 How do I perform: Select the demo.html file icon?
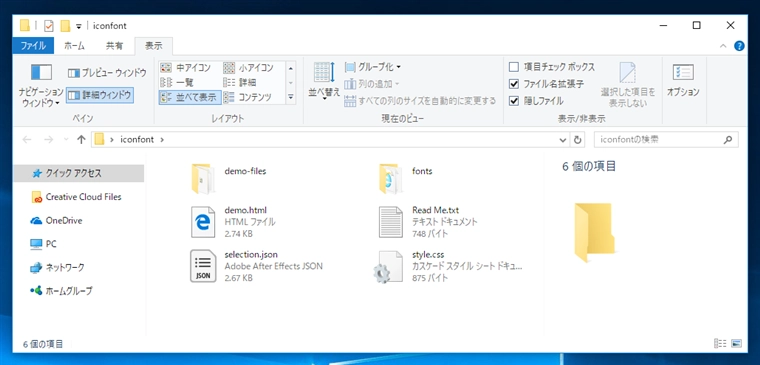(203, 222)
